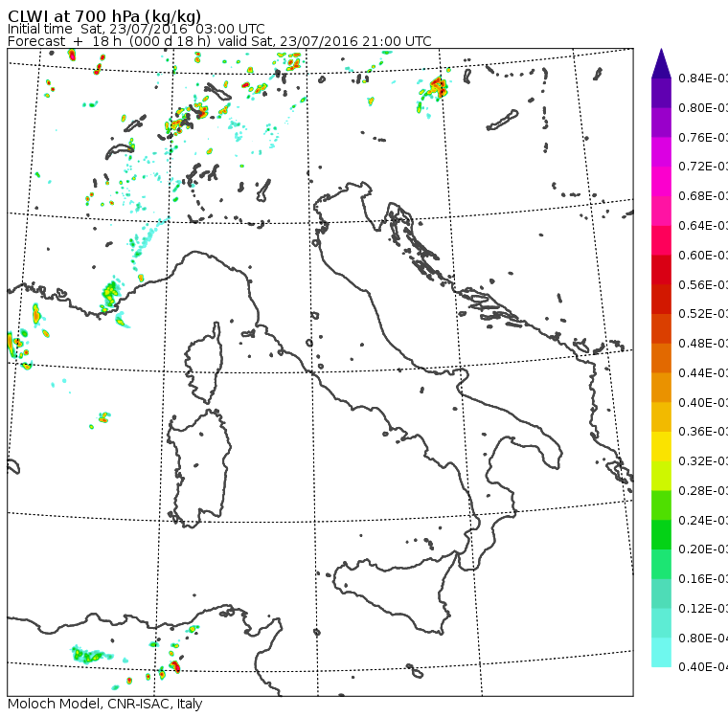The image size is (728, 717).
Task: Click the 0.68E-03 colorbar label
Action: pyautogui.click(x=703, y=196)
